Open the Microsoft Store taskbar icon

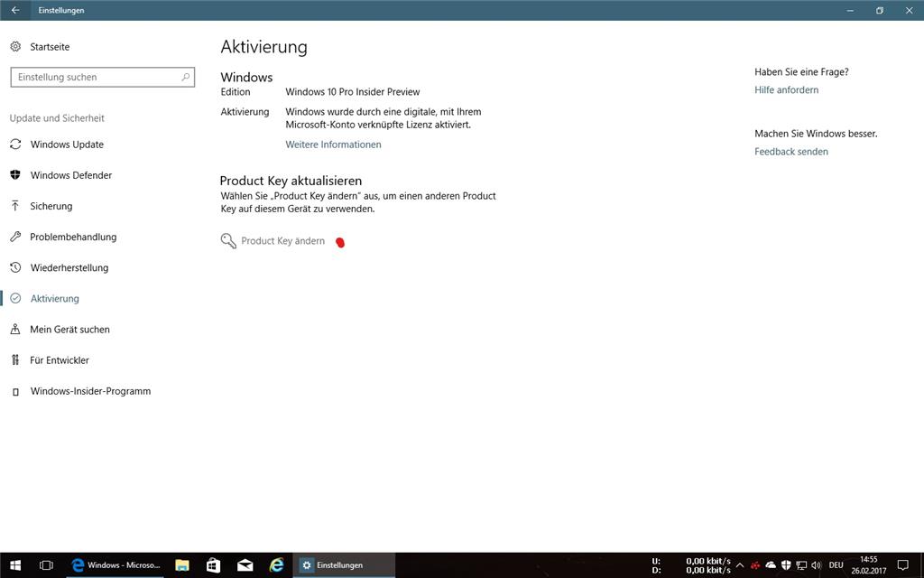[x=213, y=565]
